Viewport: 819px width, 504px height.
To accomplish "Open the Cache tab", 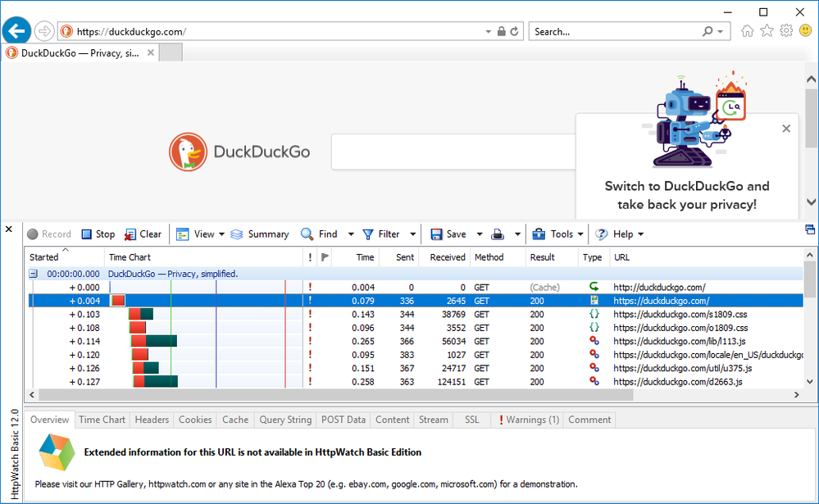I will click(x=235, y=420).
